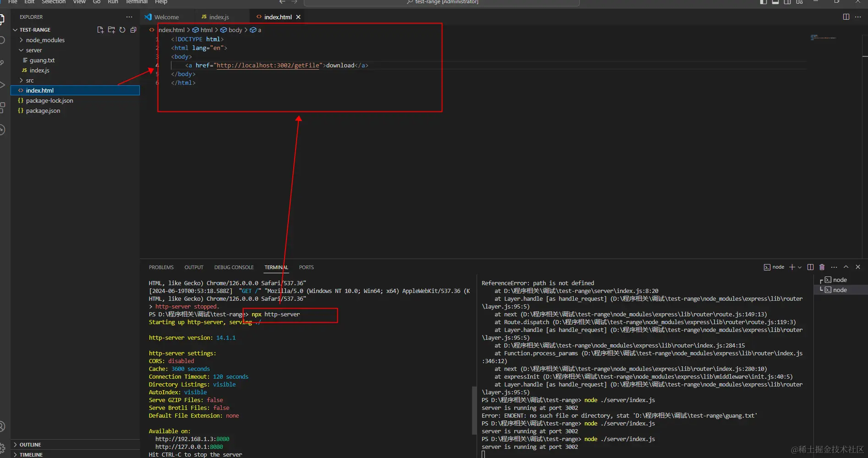Open the Debug Console tab

point(234,267)
